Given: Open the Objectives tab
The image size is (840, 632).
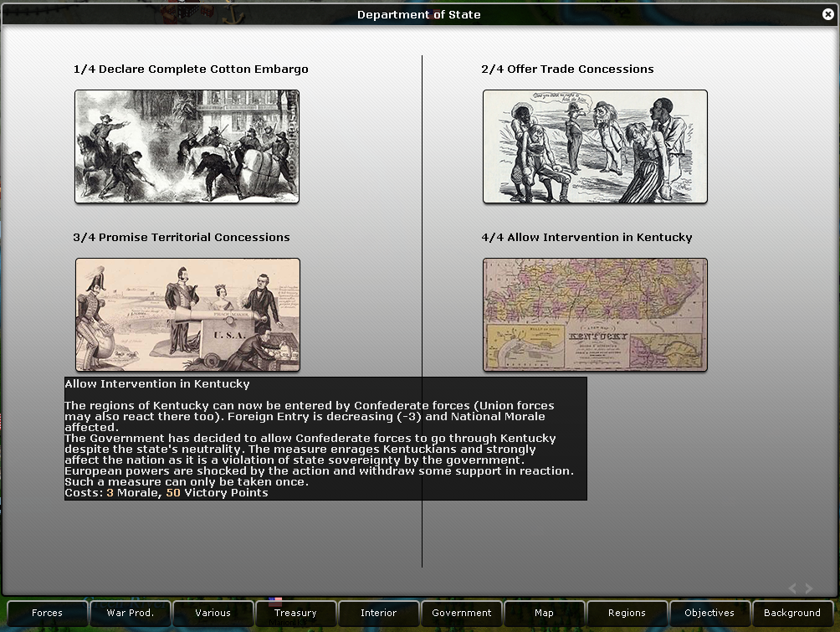Looking at the screenshot, I should 709,613.
